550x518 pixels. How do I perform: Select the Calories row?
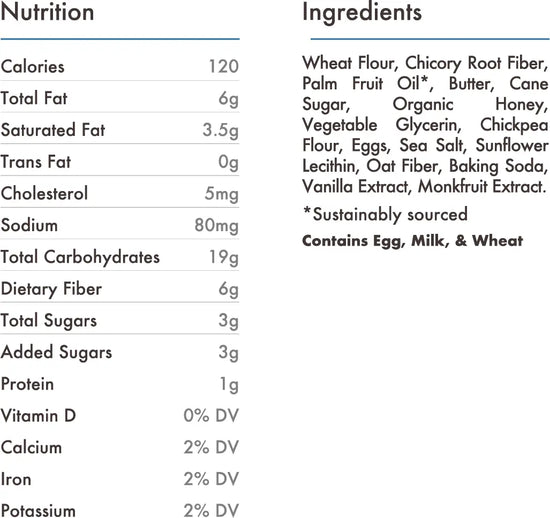click(120, 66)
